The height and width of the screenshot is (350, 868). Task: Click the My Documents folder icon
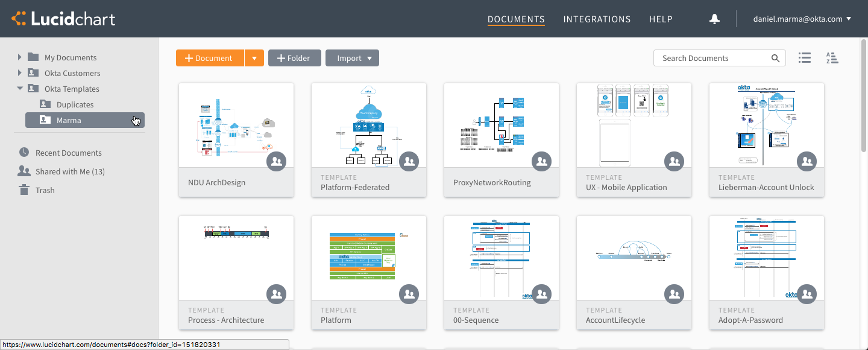coord(33,57)
